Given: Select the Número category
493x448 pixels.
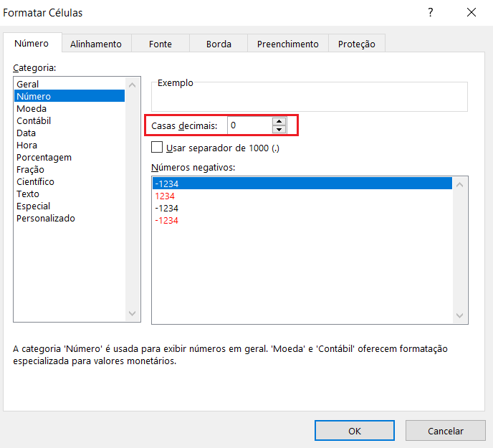Looking at the screenshot, I should (x=70, y=96).
